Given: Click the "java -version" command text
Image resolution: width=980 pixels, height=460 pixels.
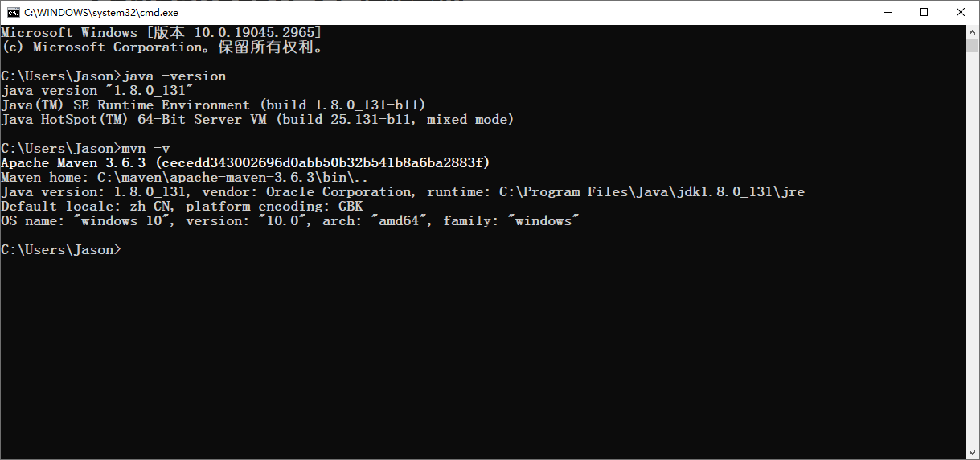Looking at the screenshot, I should coord(174,76).
